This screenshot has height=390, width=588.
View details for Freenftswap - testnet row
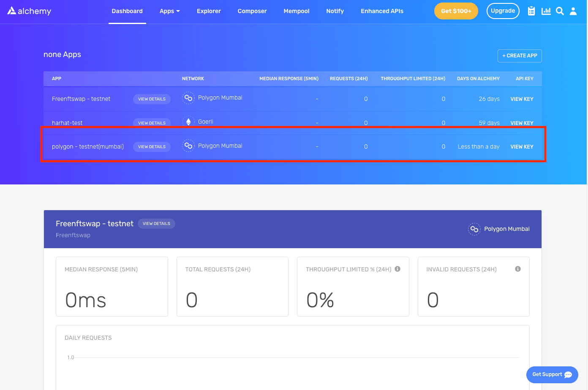click(152, 99)
